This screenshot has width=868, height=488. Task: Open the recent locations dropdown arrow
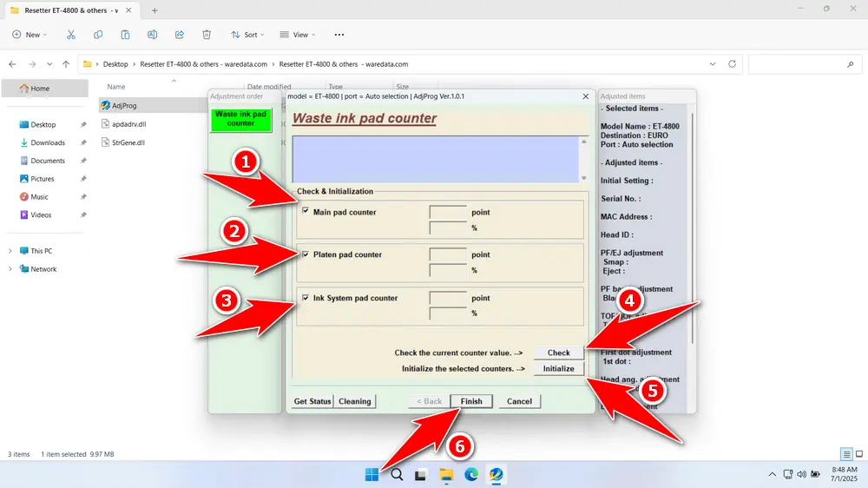click(x=49, y=64)
